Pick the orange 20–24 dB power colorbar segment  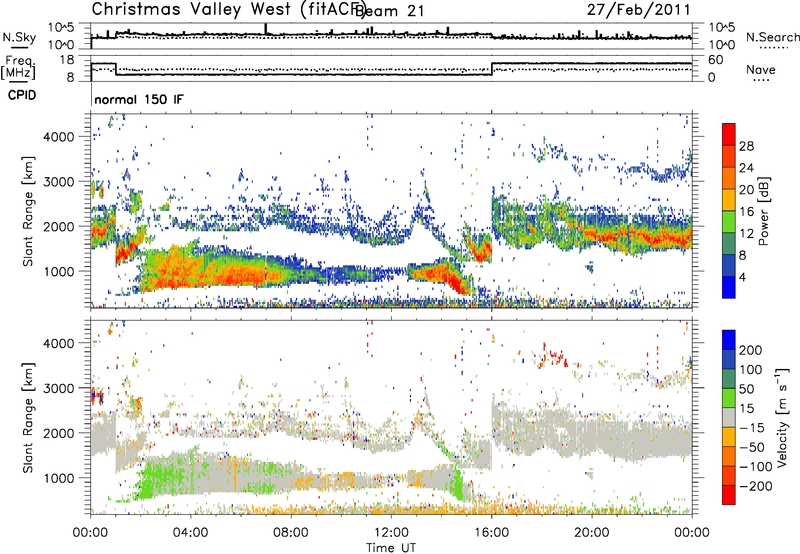coord(729,179)
